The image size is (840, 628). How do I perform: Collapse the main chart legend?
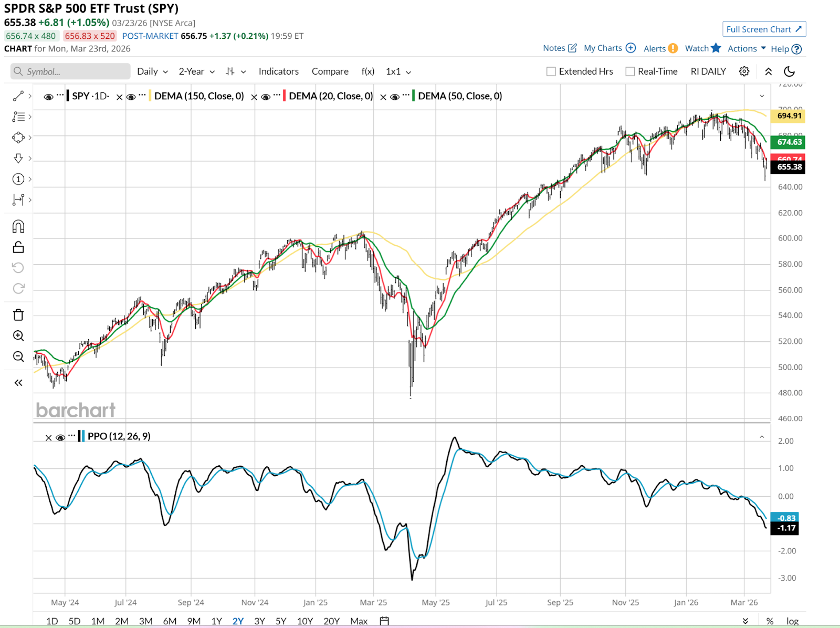point(762,96)
